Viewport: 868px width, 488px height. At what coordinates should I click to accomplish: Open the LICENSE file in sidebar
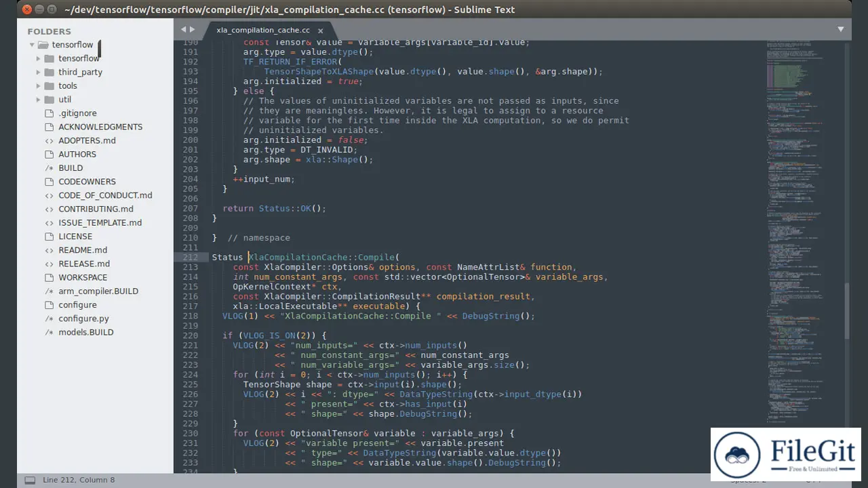75,237
